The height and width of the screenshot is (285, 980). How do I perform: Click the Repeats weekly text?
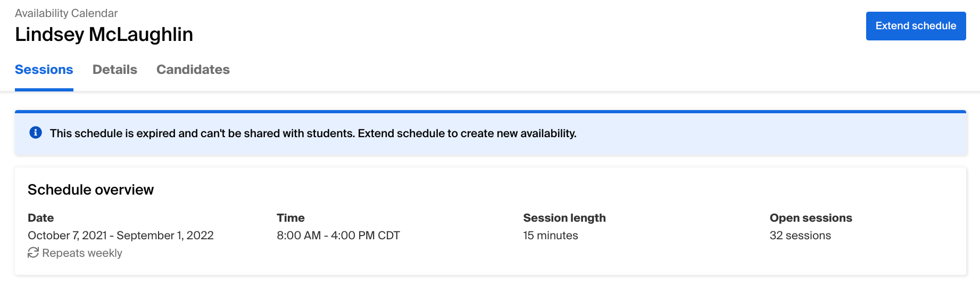[x=82, y=253]
